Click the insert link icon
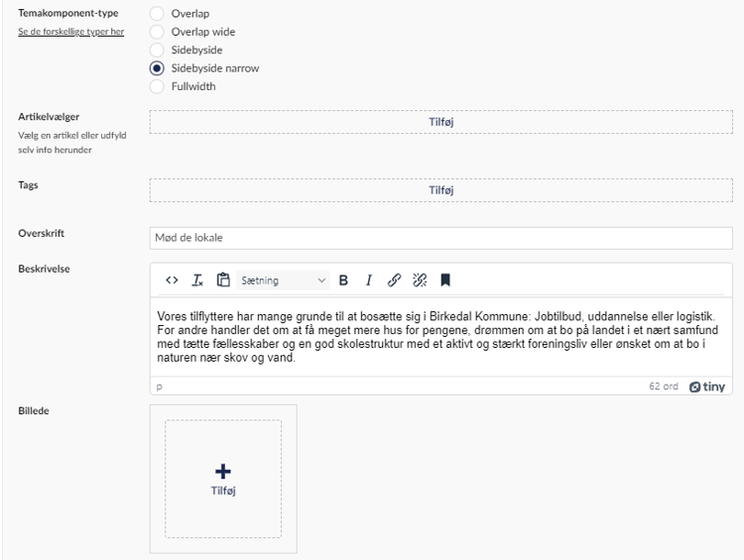The height and width of the screenshot is (560, 744). coord(394,280)
